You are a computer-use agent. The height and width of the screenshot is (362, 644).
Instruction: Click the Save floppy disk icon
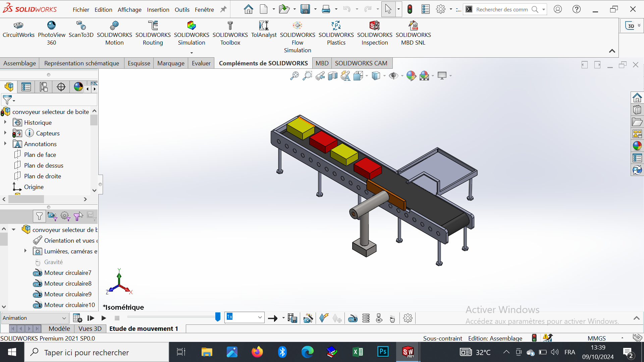click(305, 9)
